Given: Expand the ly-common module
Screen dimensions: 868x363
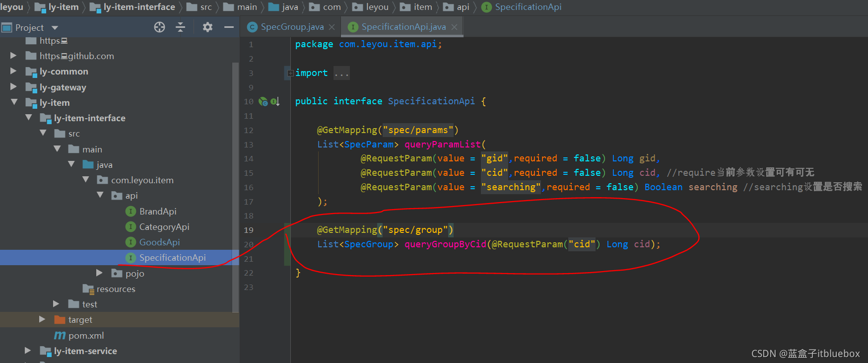Looking at the screenshot, I should (13, 71).
